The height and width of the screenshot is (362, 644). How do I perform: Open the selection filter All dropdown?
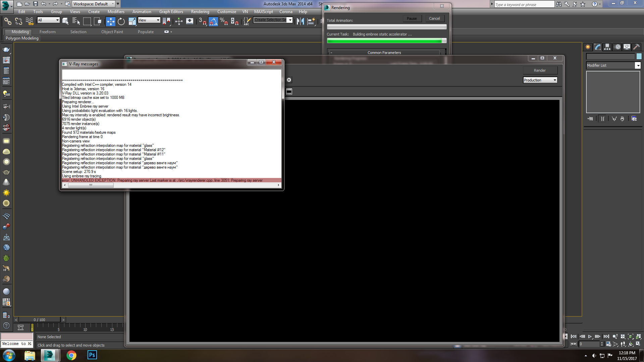(x=48, y=20)
